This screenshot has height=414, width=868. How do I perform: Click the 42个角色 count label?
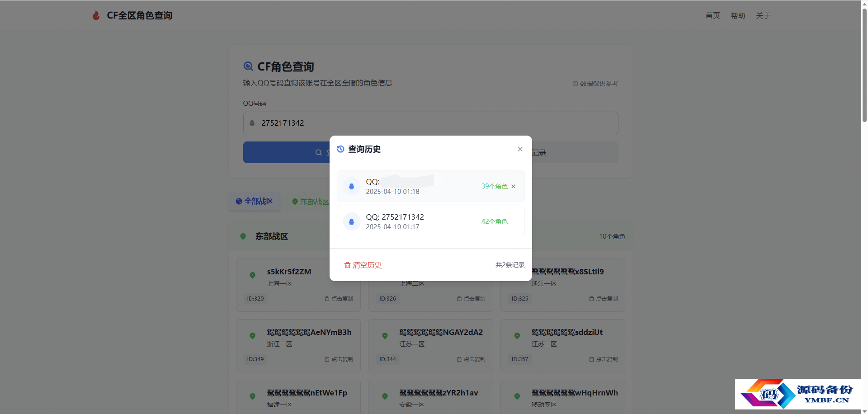tap(495, 221)
